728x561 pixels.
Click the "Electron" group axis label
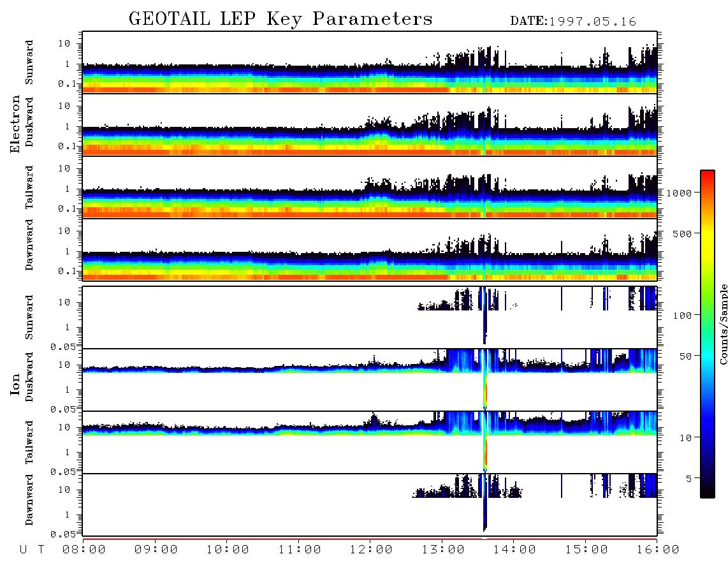point(15,124)
